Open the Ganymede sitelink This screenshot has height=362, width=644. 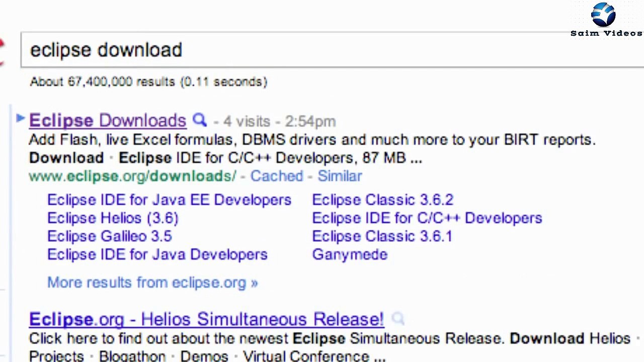[x=350, y=254]
